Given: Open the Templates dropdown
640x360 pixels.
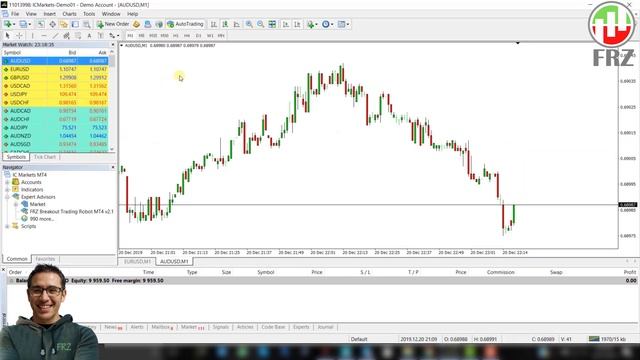Looking at the screenshot, I should [343, 24].
